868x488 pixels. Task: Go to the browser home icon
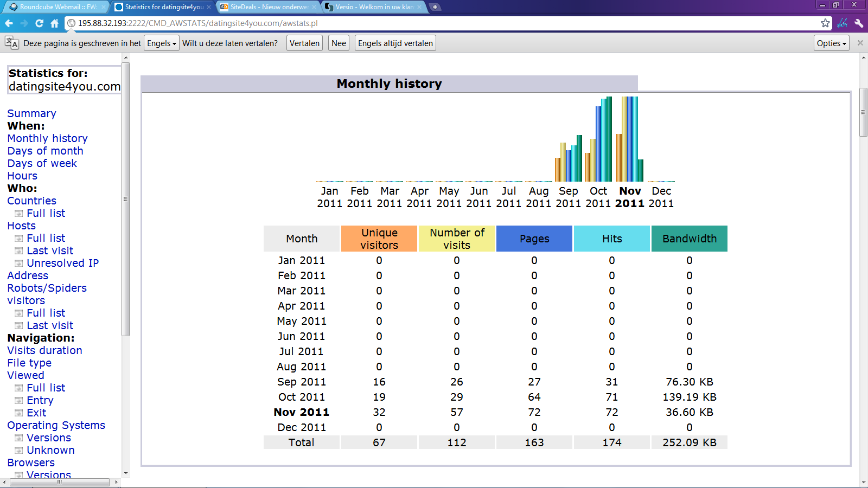(x=54, y=23)
